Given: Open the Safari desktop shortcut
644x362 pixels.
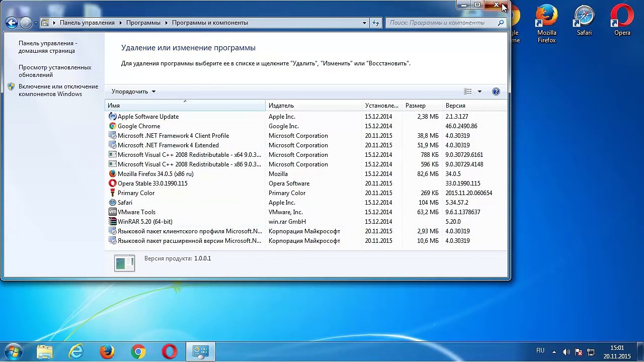Looking at the screenshot, I should 584,21.
